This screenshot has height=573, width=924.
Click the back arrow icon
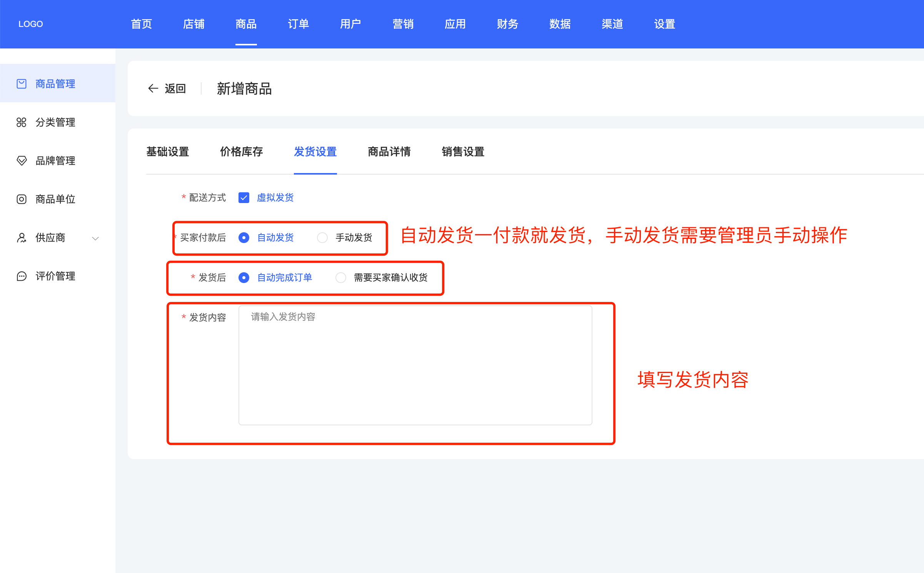pyautogui.click(x=153, y=88)
